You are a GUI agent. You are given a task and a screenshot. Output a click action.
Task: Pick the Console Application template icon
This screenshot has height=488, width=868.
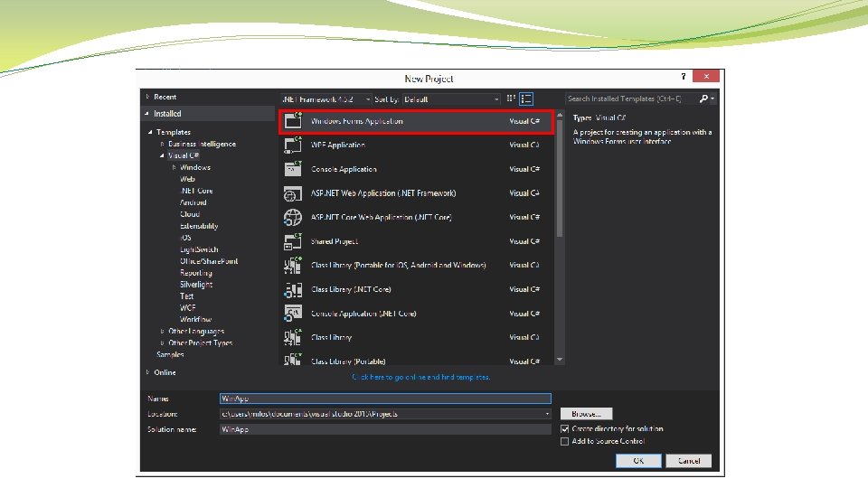click(293, 169)
